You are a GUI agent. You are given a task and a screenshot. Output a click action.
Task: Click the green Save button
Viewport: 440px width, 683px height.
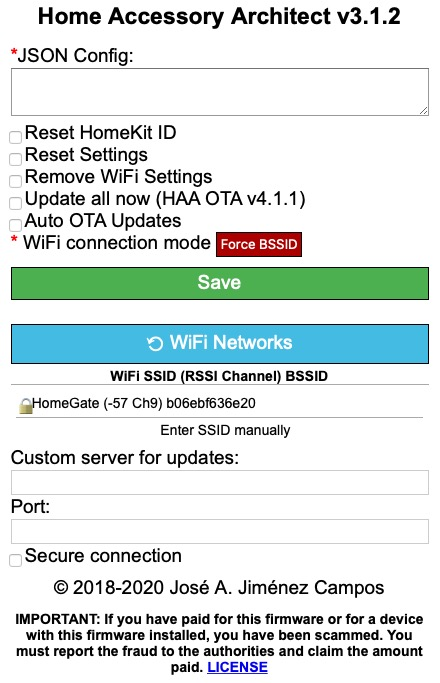(220, 283)
